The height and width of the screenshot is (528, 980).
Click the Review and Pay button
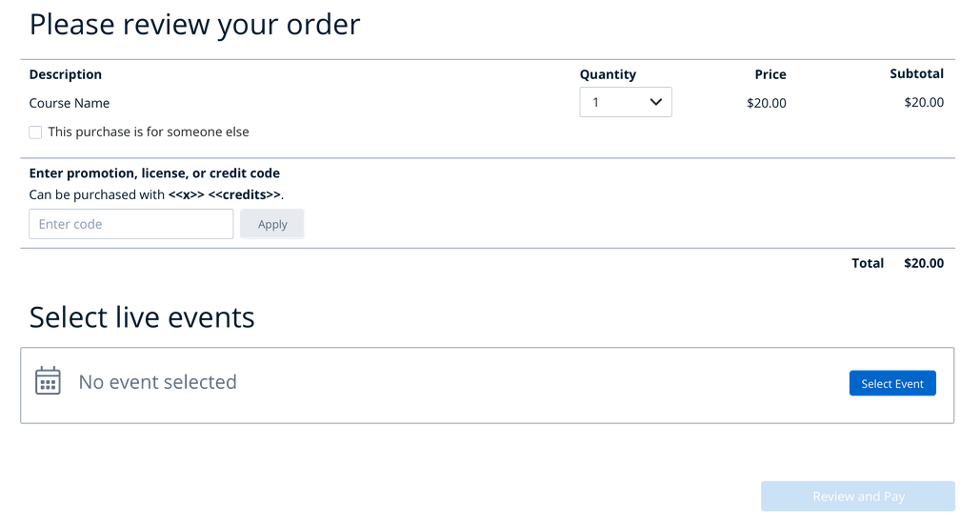[858, 497]
